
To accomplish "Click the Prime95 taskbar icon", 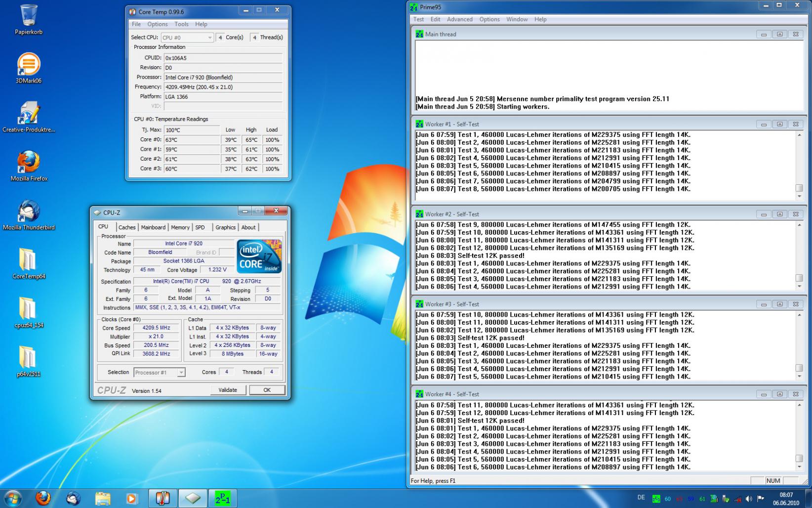I will [x=222, y=498].
